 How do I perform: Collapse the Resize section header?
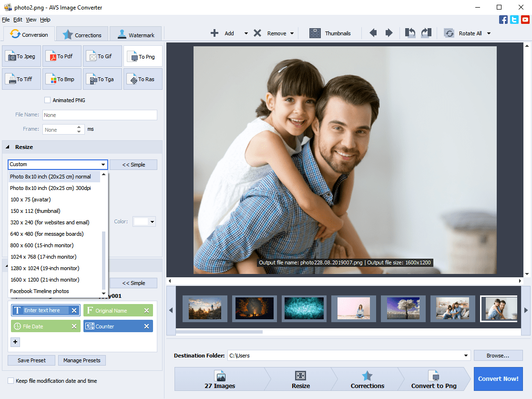9,147
